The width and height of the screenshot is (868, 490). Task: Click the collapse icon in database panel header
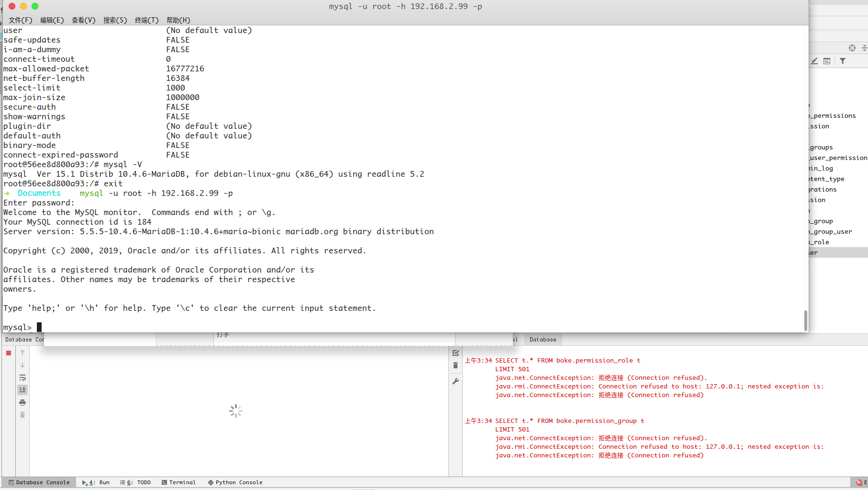coord(865,48)
